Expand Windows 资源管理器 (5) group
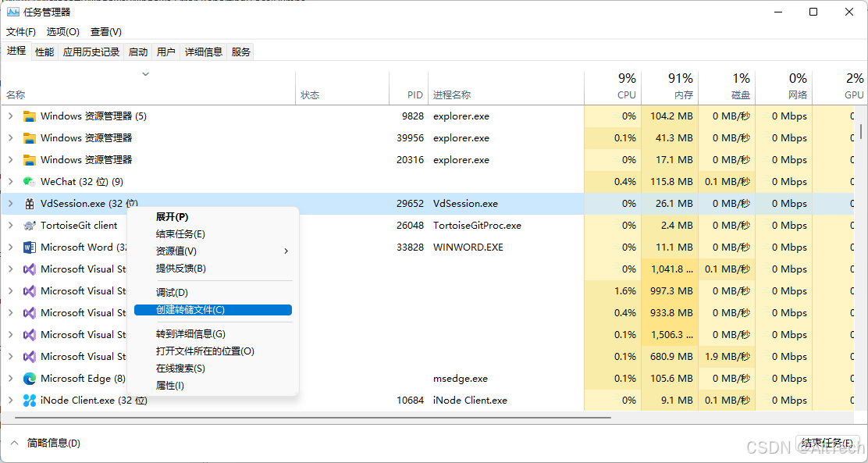This screenshot has height=463, width=868. click(x=10, y=116)
